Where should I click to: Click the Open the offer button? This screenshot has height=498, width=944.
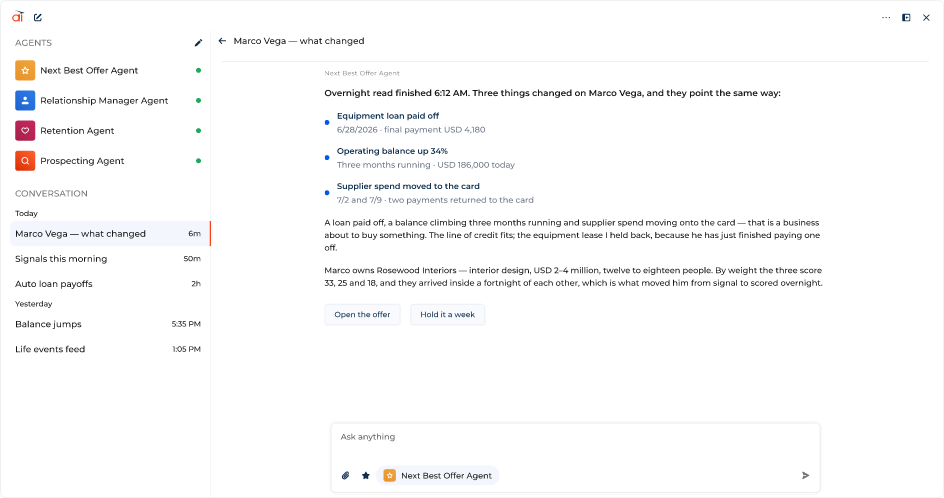[x=362, y=314]
